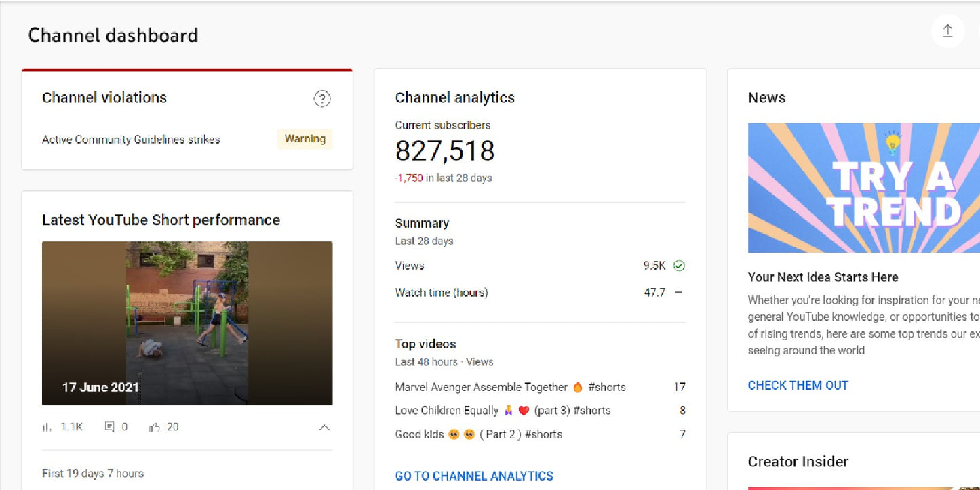Select the Marvel Avenger Assemble Together video
The width and height of the screenshot is (980, 490).
click(x=510, y=387)
